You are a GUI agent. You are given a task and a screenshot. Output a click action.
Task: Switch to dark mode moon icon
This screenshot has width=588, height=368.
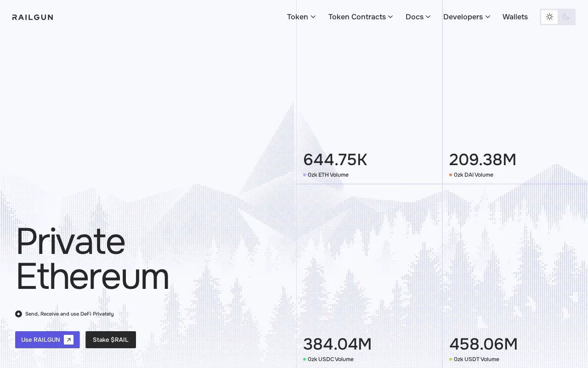tap(566, 17)
